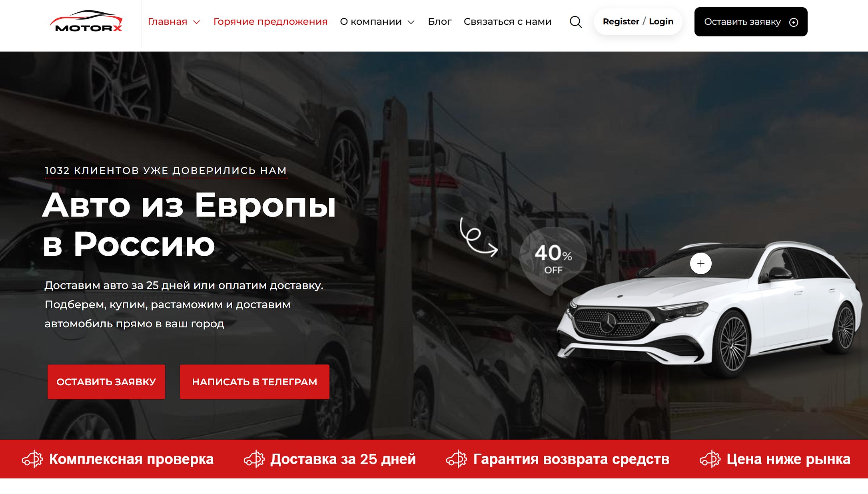Go to the Блог page

click(x=439, y=22)
